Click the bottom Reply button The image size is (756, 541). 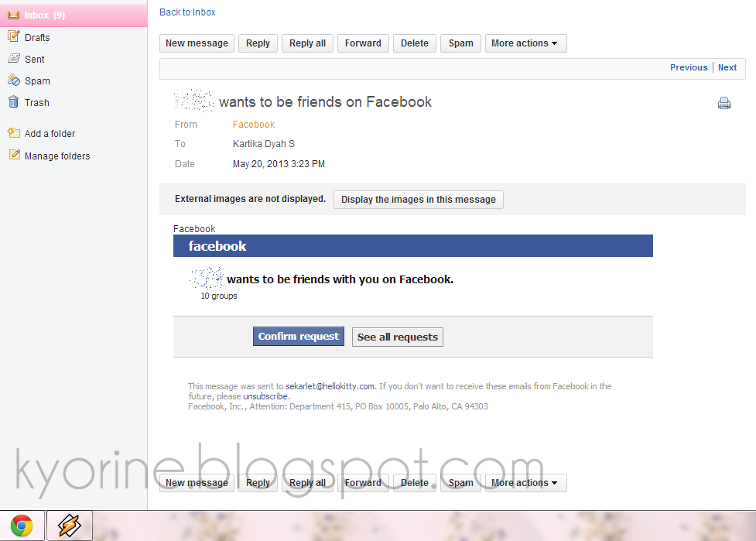coord(258,483)
